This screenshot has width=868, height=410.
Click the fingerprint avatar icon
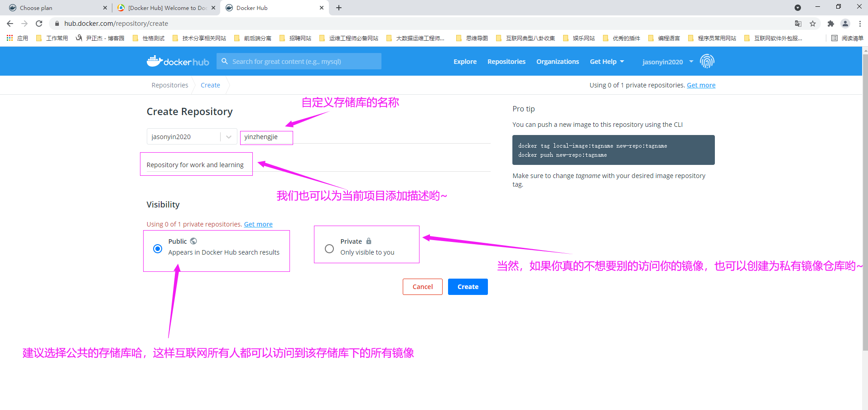(707, 61)
